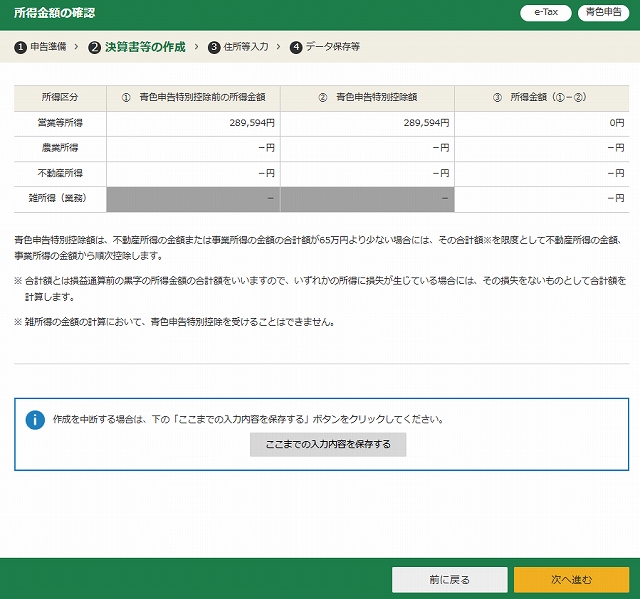Click the step 1 number circle

pyautogui.click(x=20, y=47)
